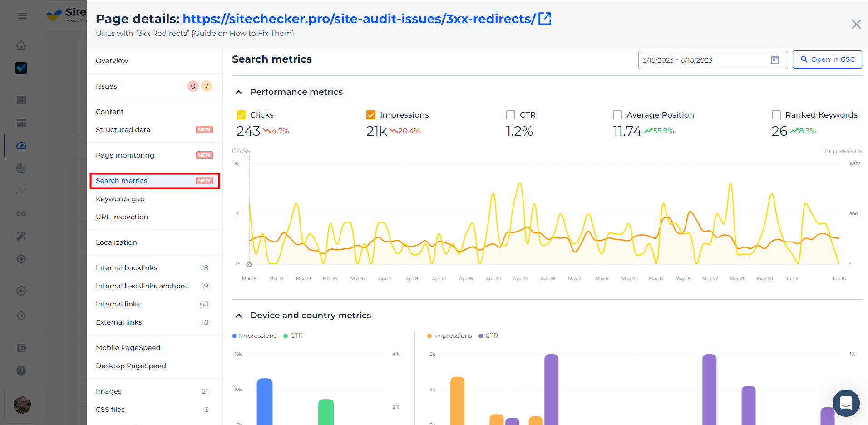The height and width of the screenshot is (425, 868).
Task: Open the radar target icon in sidebar
Action: pyautogui.click(x=21, y=168)
